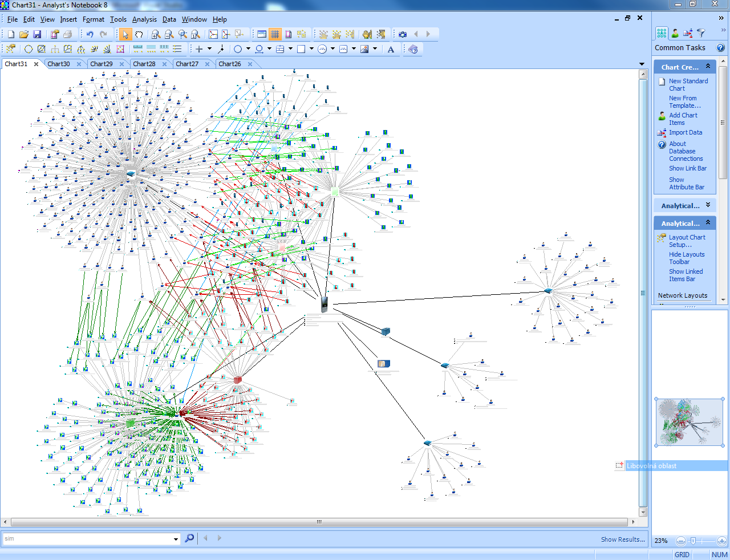This screenshot has width=730, height=560.
Task: Open the File menu
Action: pyautogui.click(x=12, y=19)
